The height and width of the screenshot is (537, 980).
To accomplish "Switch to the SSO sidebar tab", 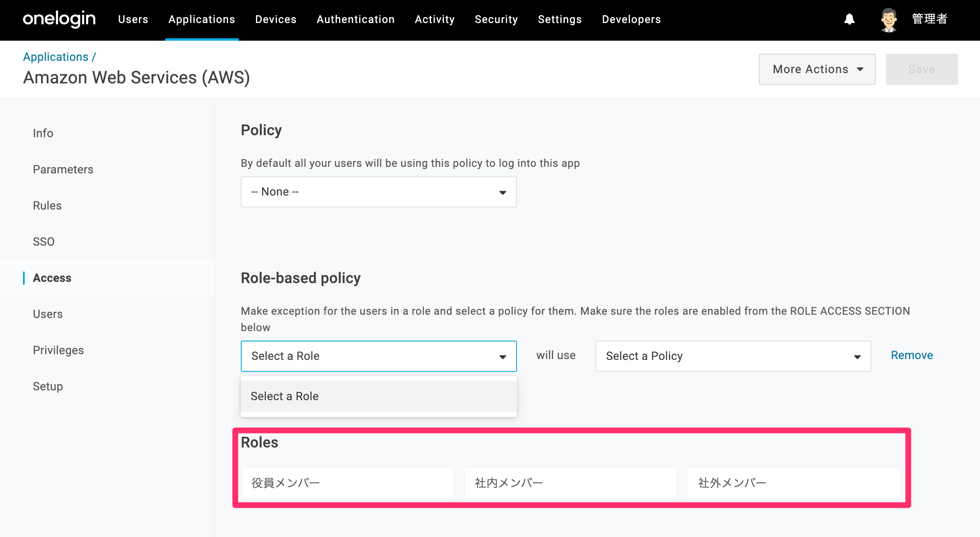I will pyautogui.click(x=44, y=242).
